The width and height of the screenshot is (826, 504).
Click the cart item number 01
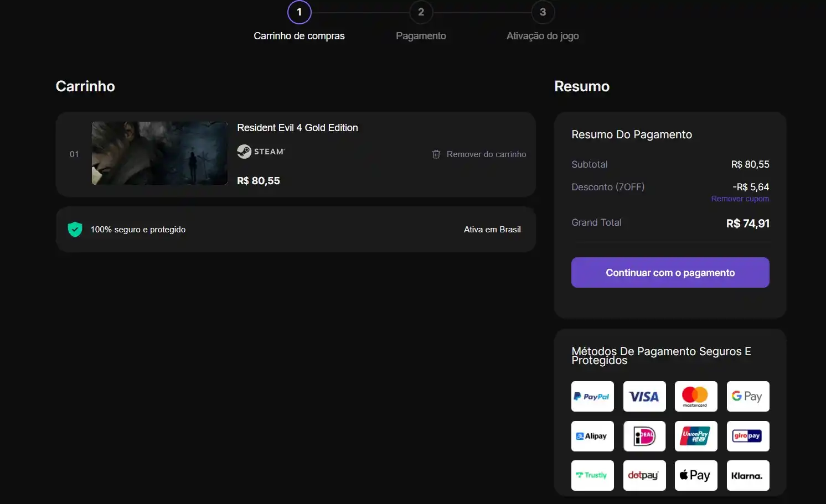(x=74, y=154)
